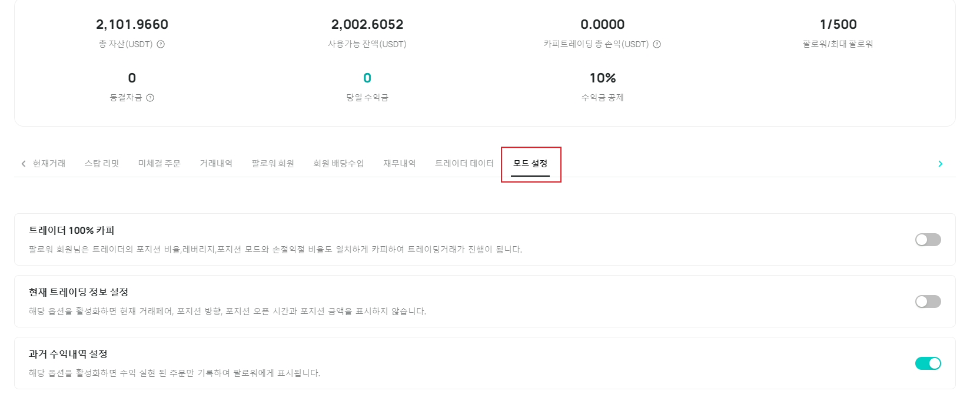The image size is (980, 414).
Task: Open the 현재거래 tab
Action: [49, 163]
